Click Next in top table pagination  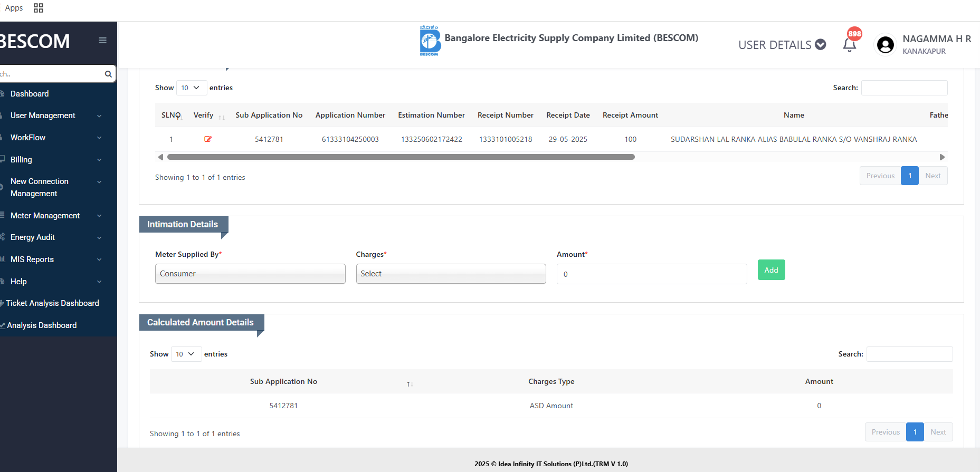click(x=933, y=176)
